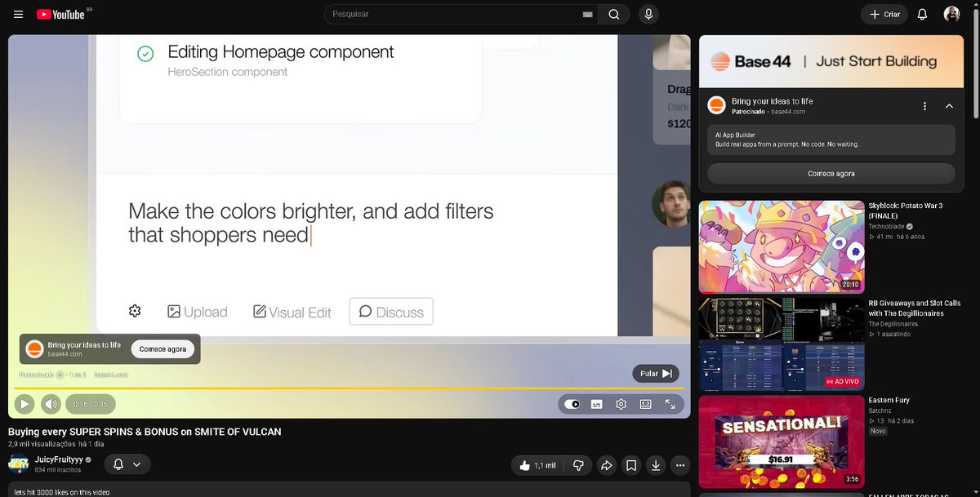The height and width of the screenshot is (497, 980).
Task: Open base44.com link under the ad seek bar
Action: click(x=111, y=375)
